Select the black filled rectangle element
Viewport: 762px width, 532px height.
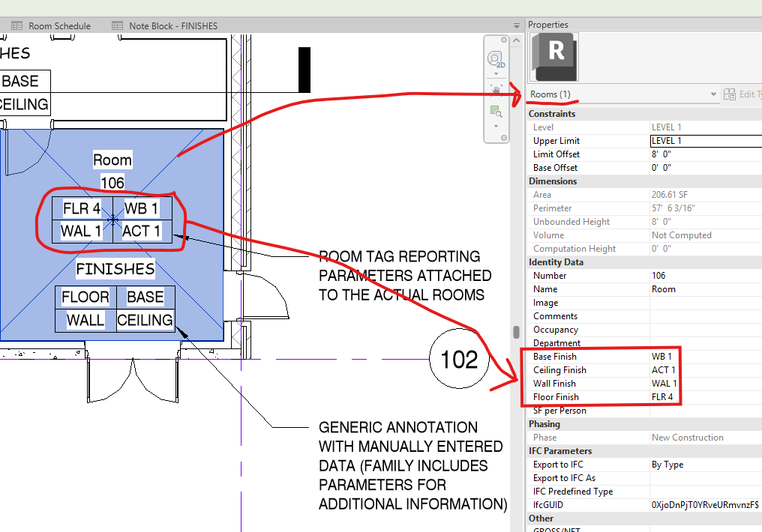pyautogui.click(x=304, y=70)
